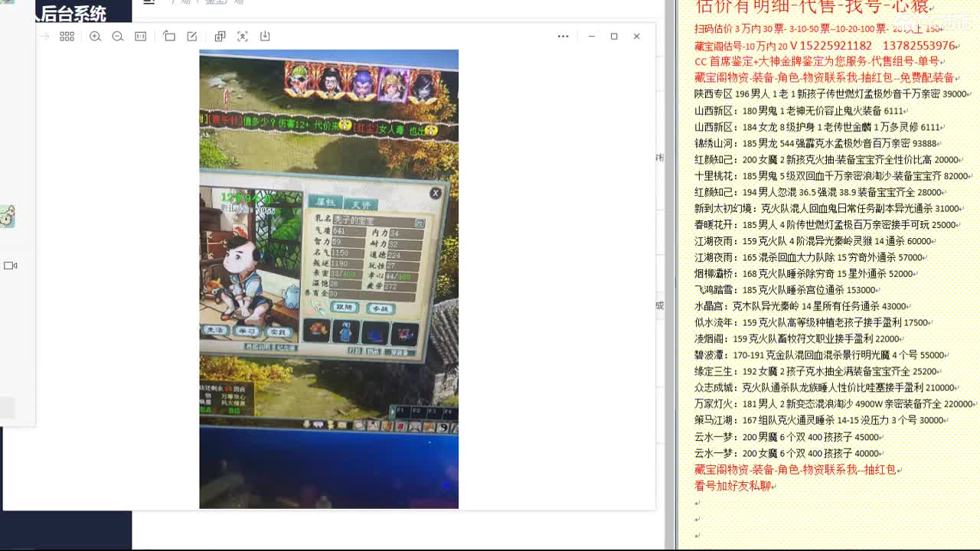Screen dimensions: 980x551
Task: Click the phone number 15225921182
Action: click(x=836, y=46)
